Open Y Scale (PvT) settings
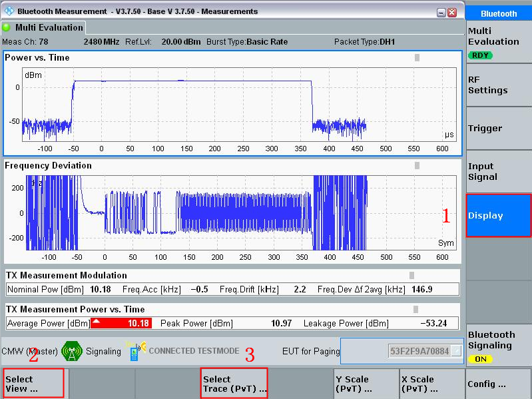This screenshot has width=532, height=399. tap(366, 384)
